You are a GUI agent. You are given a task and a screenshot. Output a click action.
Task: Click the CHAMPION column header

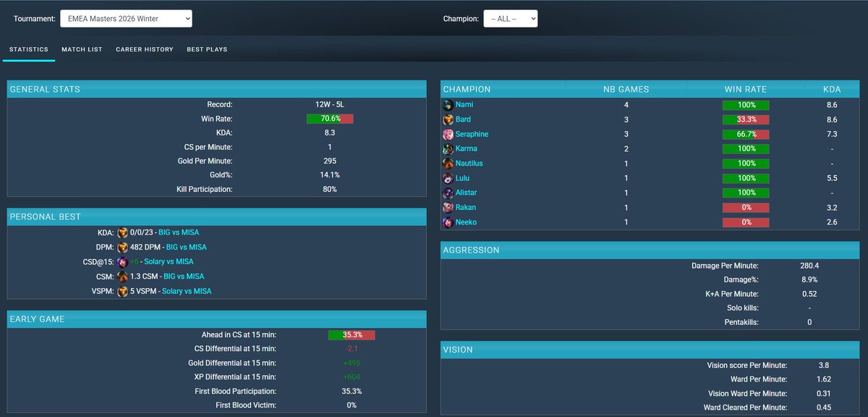tap(467, 89)
